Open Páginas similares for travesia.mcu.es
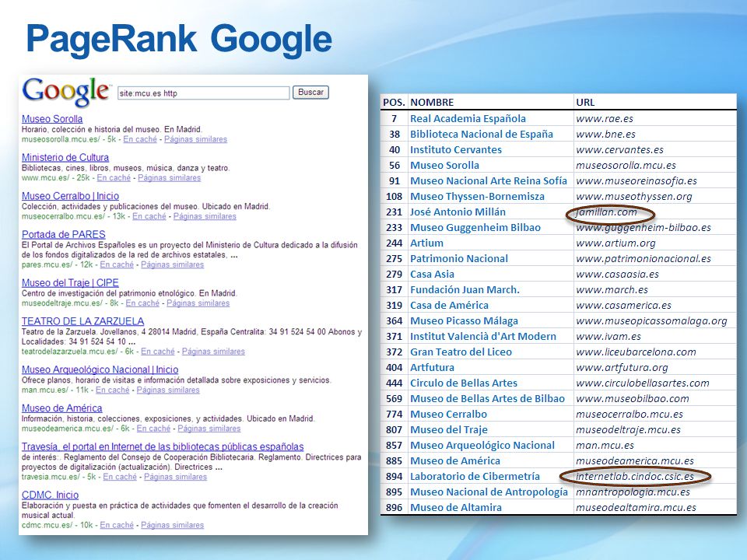 click(175, 477)
